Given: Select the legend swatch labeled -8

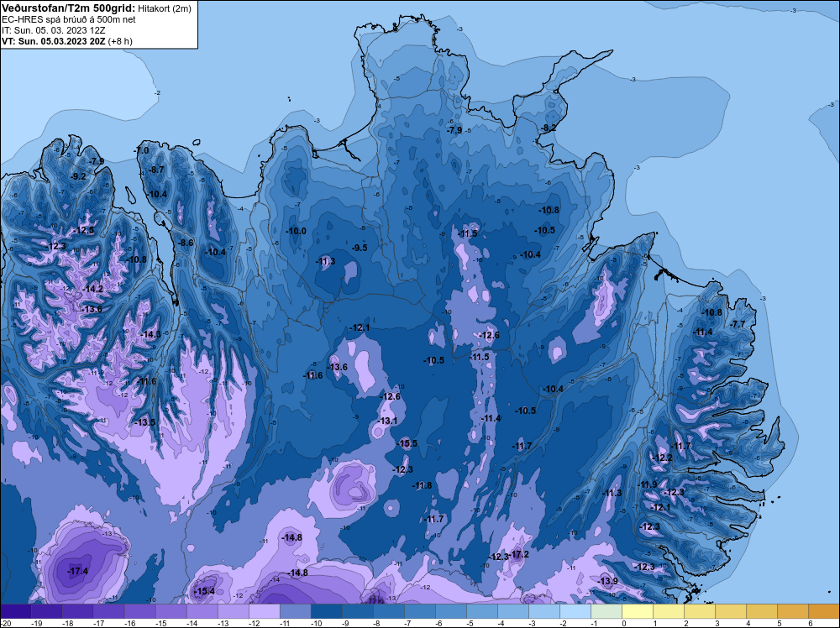Looking at the screenshot, I should click(388, 611).
